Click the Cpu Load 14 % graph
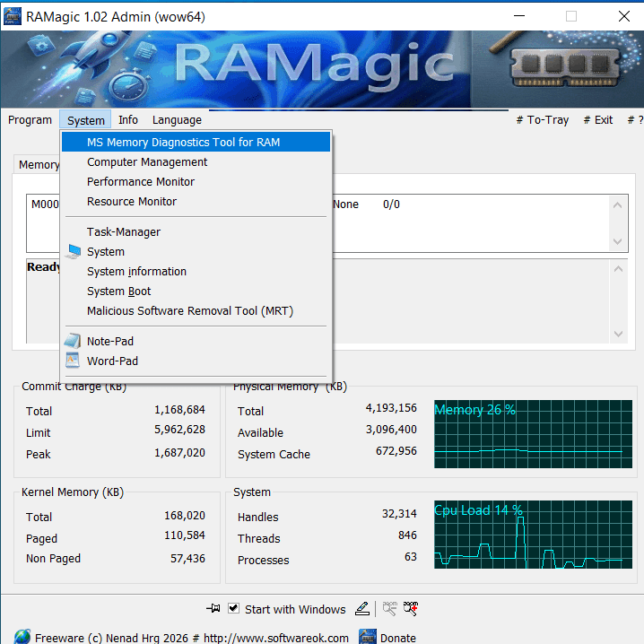This screenshot has width=644, height=644. point(533,535)
